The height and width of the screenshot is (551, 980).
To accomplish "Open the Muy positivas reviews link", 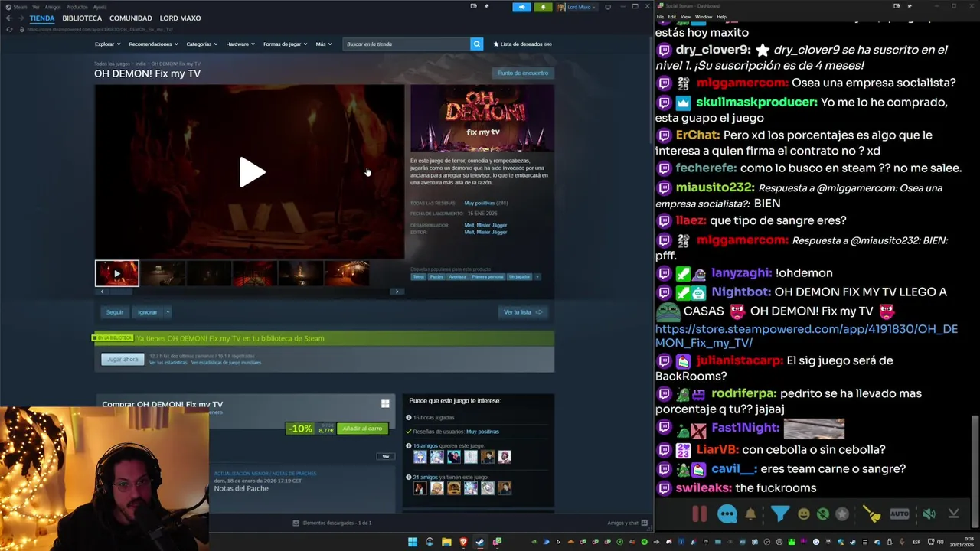I will (479, 203).
